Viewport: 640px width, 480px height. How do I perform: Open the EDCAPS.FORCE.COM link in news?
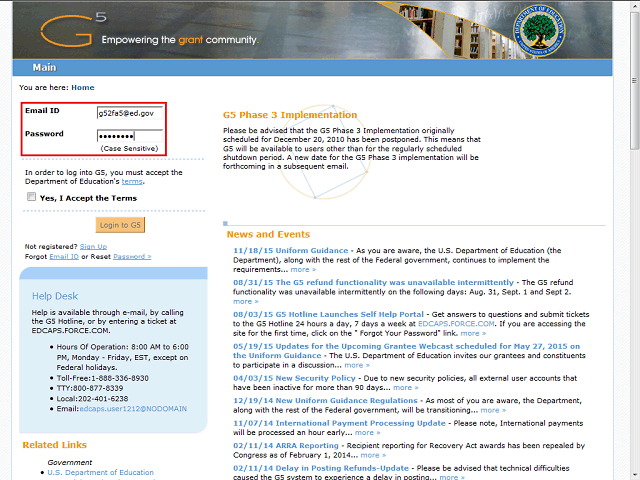(456, 324)
